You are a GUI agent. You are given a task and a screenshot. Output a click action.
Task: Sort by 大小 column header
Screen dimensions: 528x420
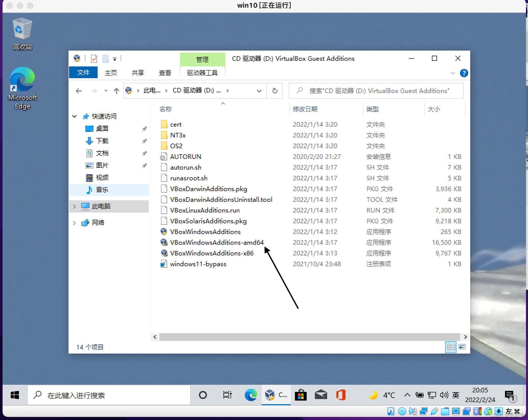(434, 109)
